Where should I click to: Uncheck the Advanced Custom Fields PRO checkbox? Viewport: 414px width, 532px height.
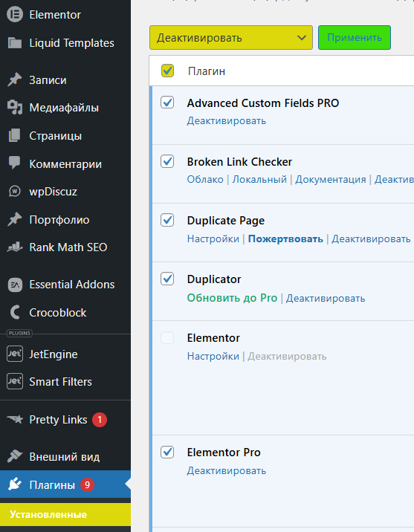pos(167,103)
